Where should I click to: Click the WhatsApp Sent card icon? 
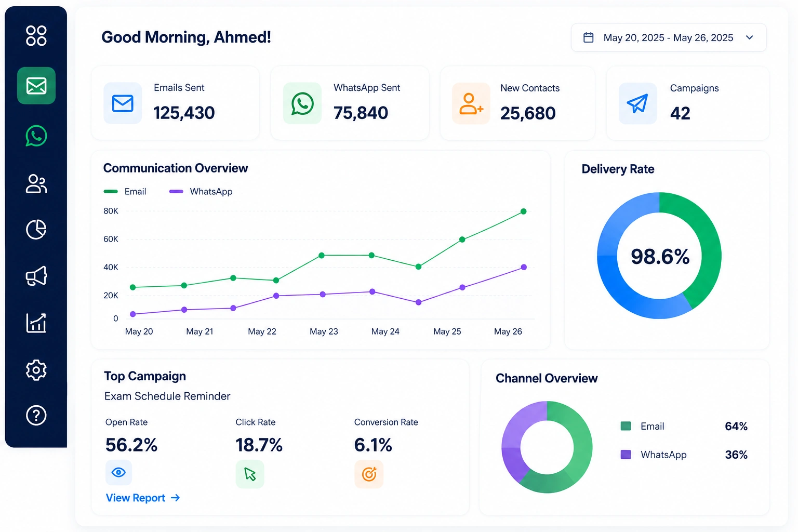tap(302, 103)
